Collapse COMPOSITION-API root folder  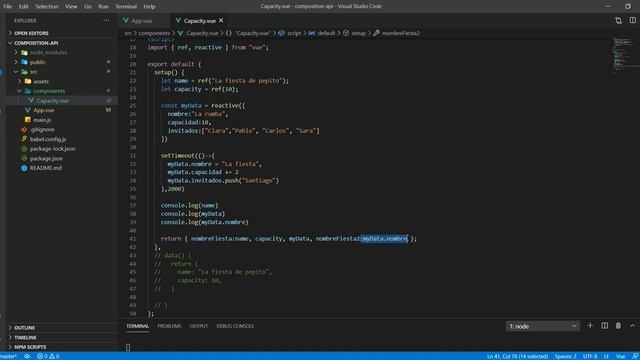[x=36, y=43]
